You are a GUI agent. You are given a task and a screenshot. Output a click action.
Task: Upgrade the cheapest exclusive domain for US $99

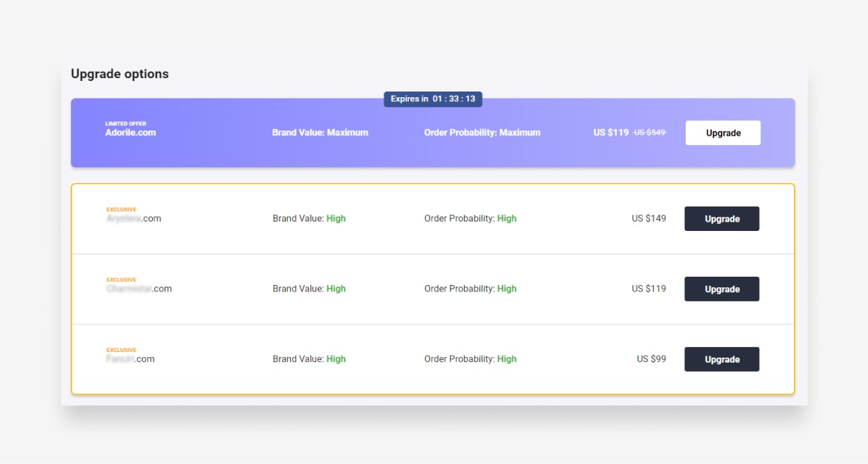722,358
